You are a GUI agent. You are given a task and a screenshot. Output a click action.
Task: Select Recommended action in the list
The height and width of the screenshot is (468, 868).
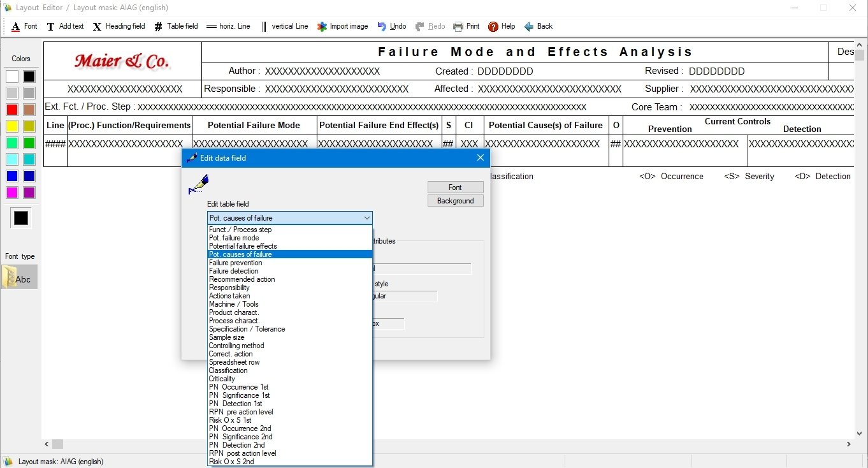click(x=290, y=279)
